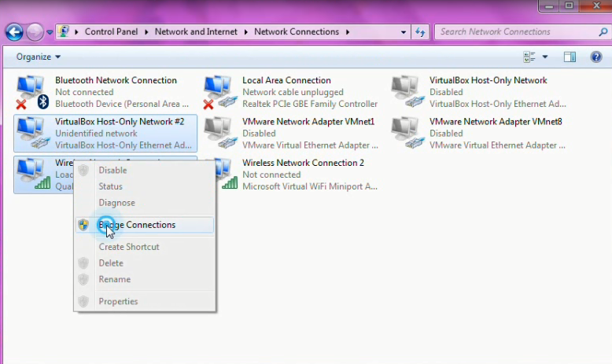Click the Refresh button
This screenshot has height=364, width=612.
(x=420, y=32)
